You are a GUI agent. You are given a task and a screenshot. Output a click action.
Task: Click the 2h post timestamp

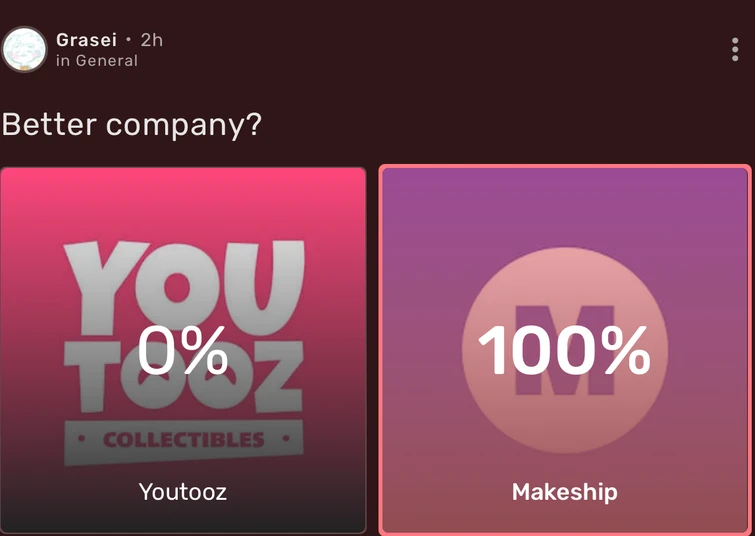pyautogui.click(x=151, y=40)
